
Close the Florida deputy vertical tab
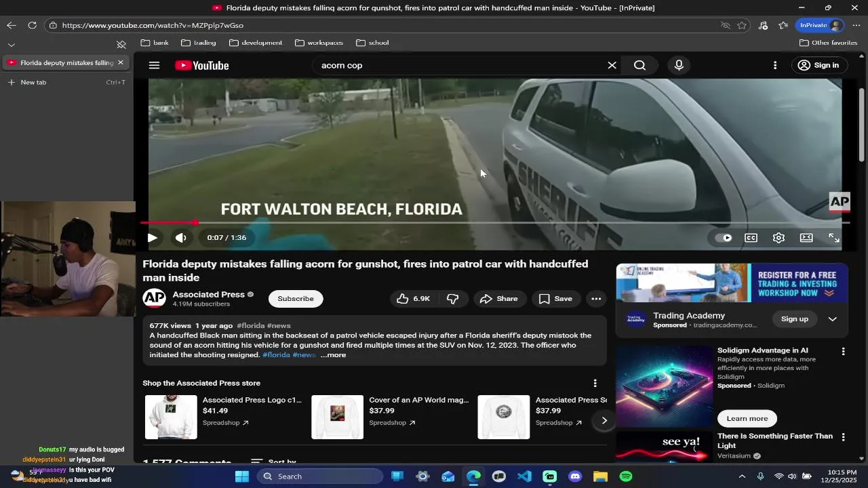click(x=121, y=62)
